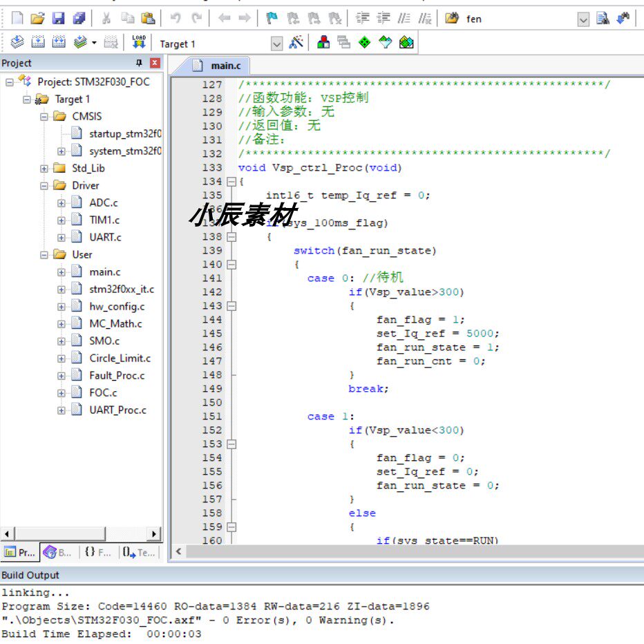Select hw_config.c in the project tree
The image size is (644, 644).
pos(117,307)
